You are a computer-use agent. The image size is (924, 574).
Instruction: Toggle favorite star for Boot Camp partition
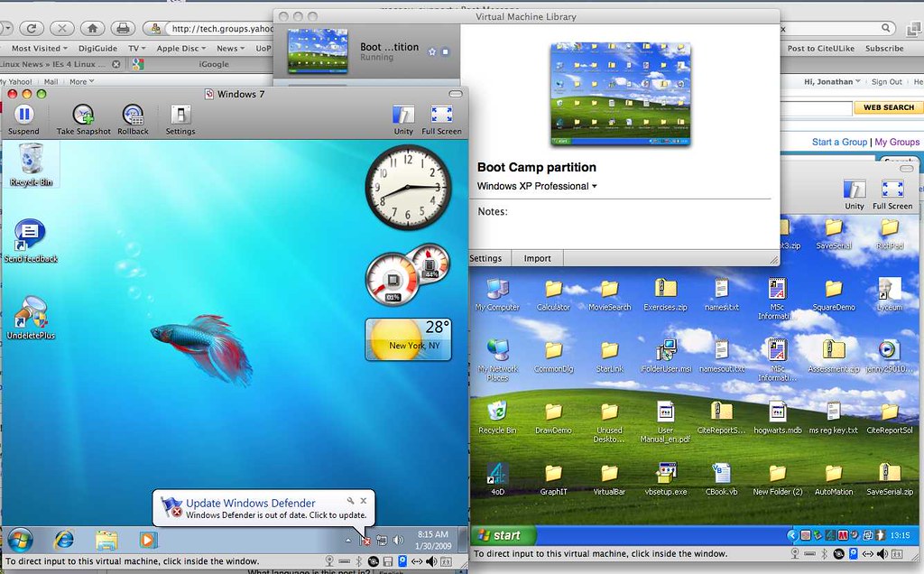click(432, 51)
